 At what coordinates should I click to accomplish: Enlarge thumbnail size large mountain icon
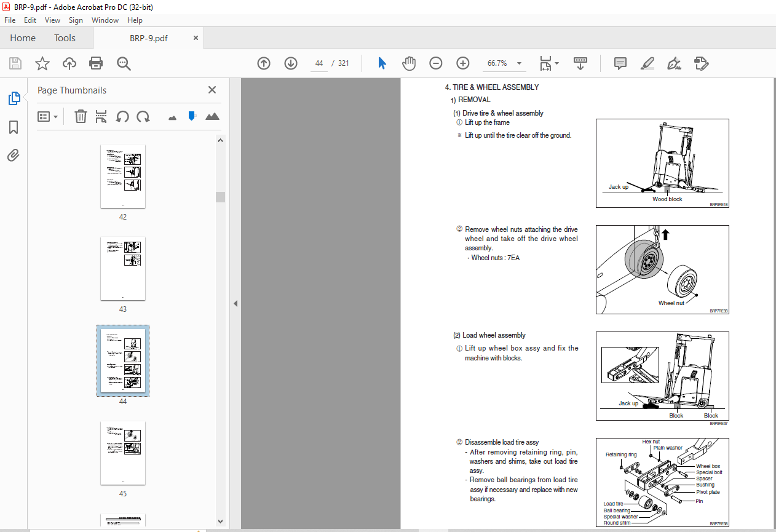[212, 116]
